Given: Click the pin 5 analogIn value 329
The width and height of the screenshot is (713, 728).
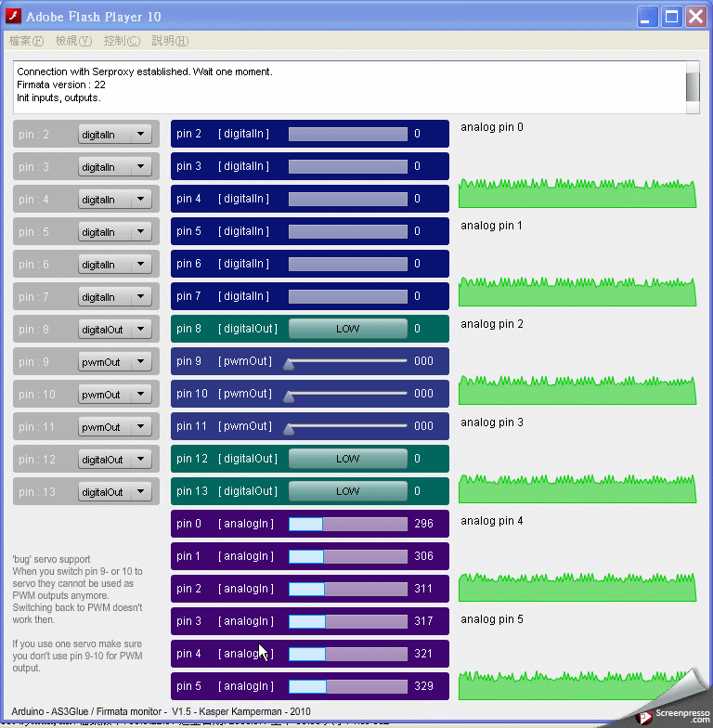Looking at the screenshot, I should (x=423, y=686).
